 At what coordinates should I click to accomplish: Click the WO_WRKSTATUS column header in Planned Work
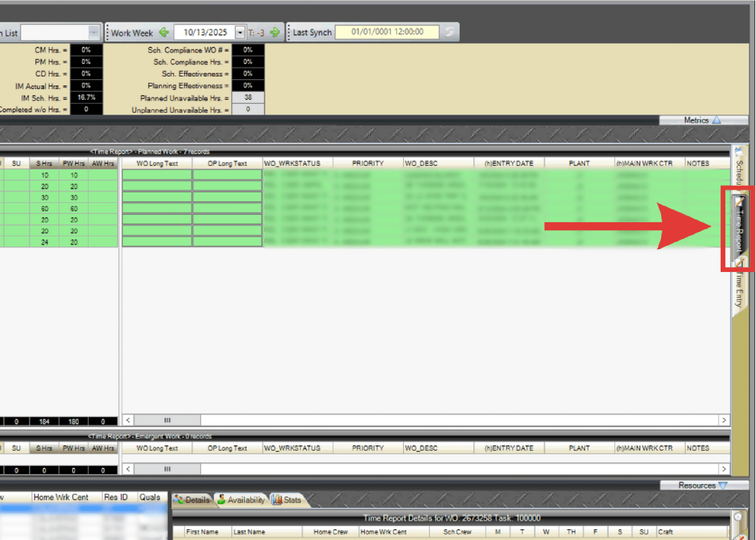292,163
